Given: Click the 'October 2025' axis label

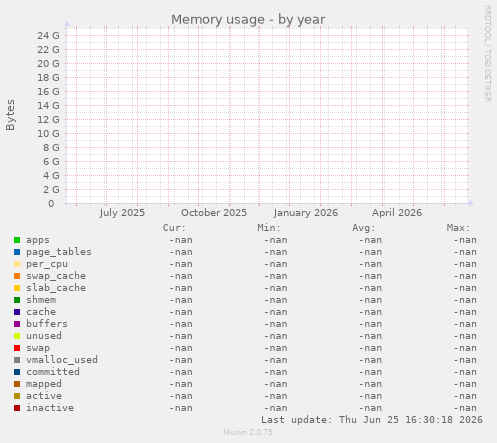Looking at the screenshot, I should click(214, 213).
